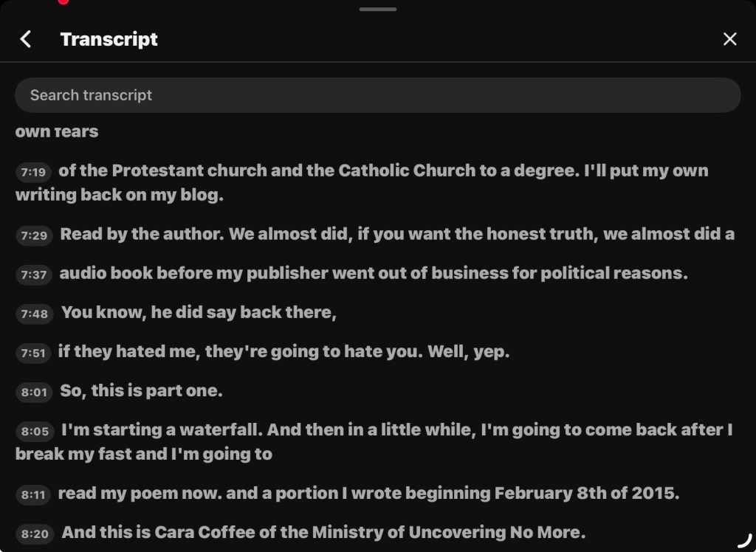Seek to the 8:11 timestamp

click(x=33, y=494)
